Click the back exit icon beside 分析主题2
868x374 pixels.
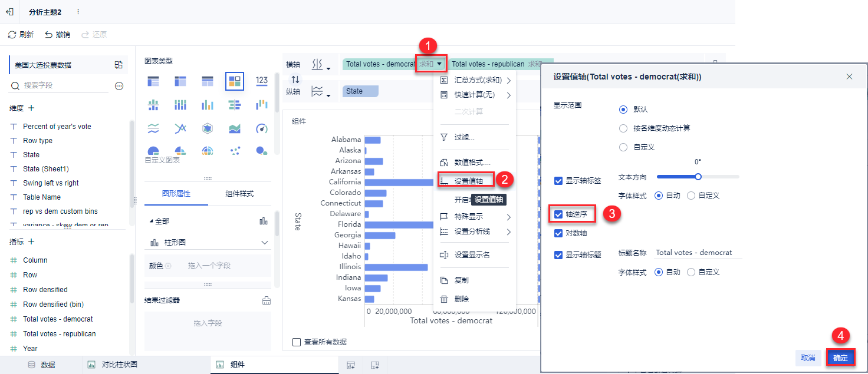point(9,12)
